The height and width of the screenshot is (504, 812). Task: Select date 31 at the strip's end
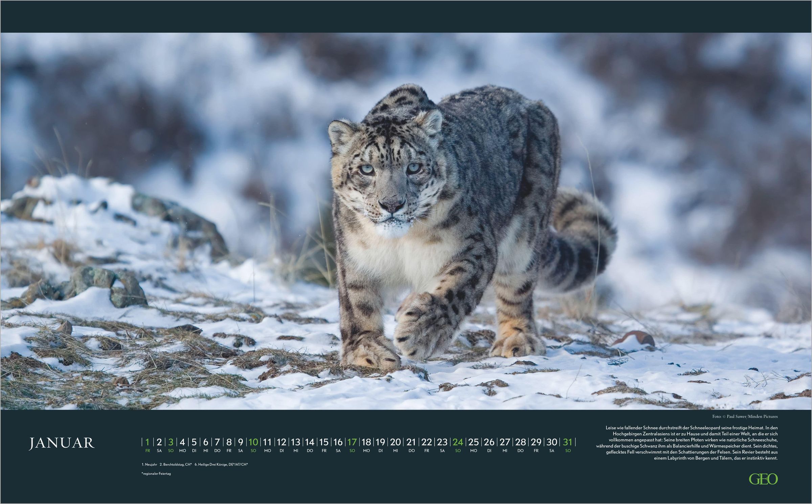[x=567, y=442]
